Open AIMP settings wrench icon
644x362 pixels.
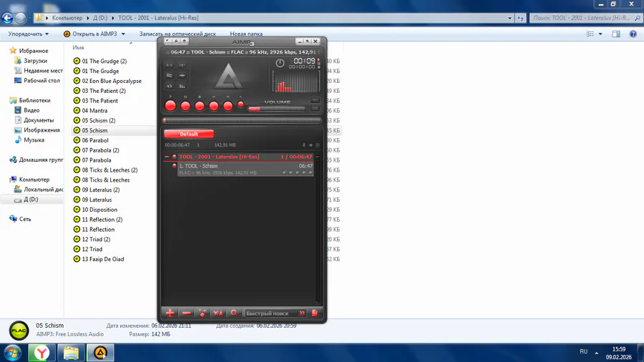click(x=176, y=41)
